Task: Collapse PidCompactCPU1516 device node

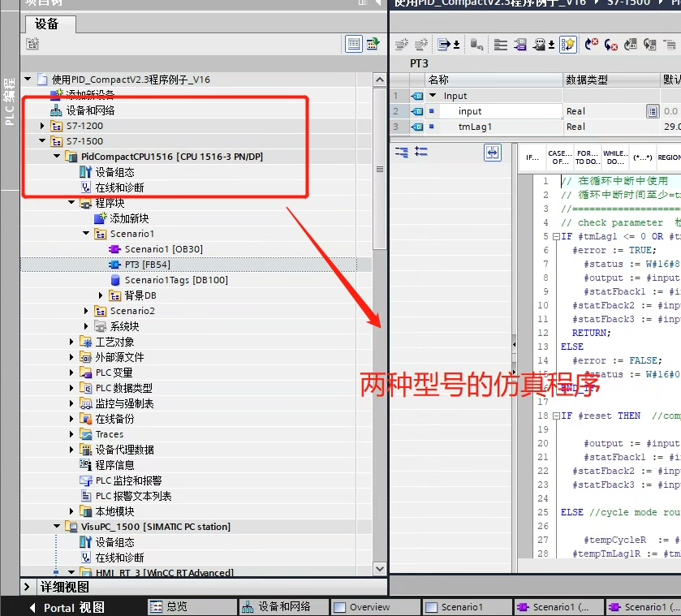Action: [x=57, y=156]
